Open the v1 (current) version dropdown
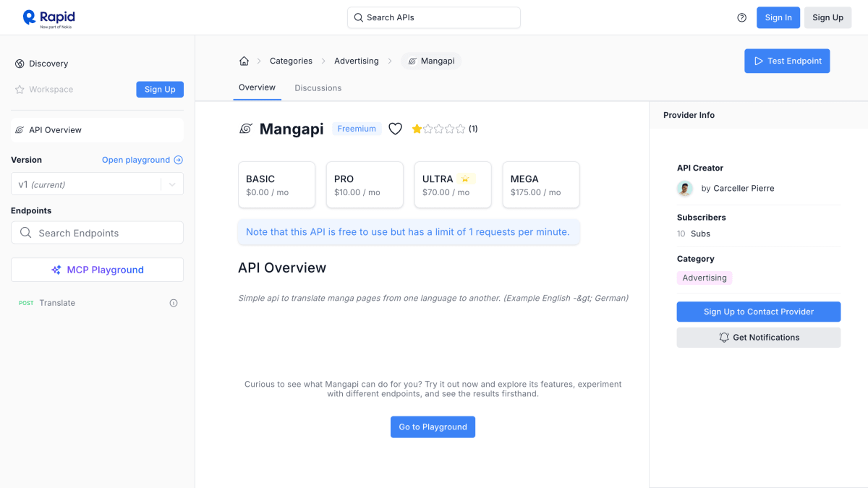This screenshot has height=488, width=868. [x=97, y=184]
